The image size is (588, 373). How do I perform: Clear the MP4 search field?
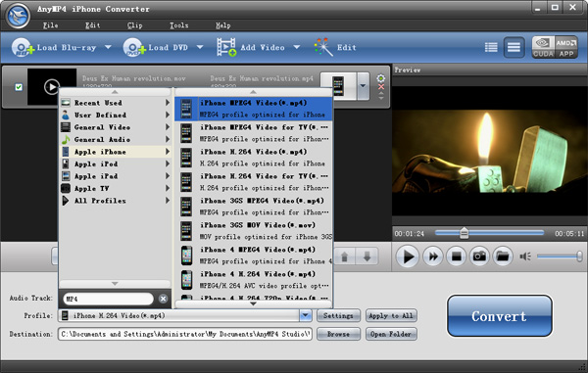pyautogui.click(x=163, y=299)
